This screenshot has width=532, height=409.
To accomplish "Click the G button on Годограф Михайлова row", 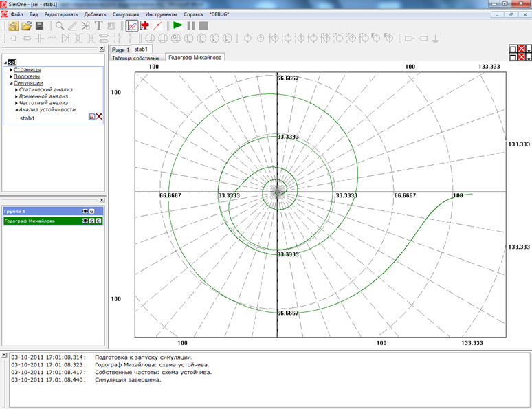I will [91, 221].
